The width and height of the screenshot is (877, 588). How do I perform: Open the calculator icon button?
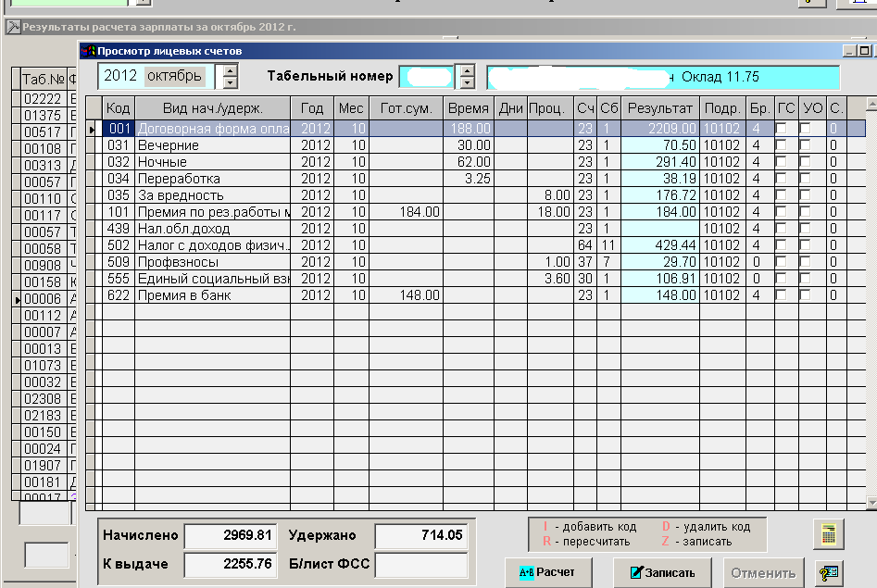click(x=829, y=534)
